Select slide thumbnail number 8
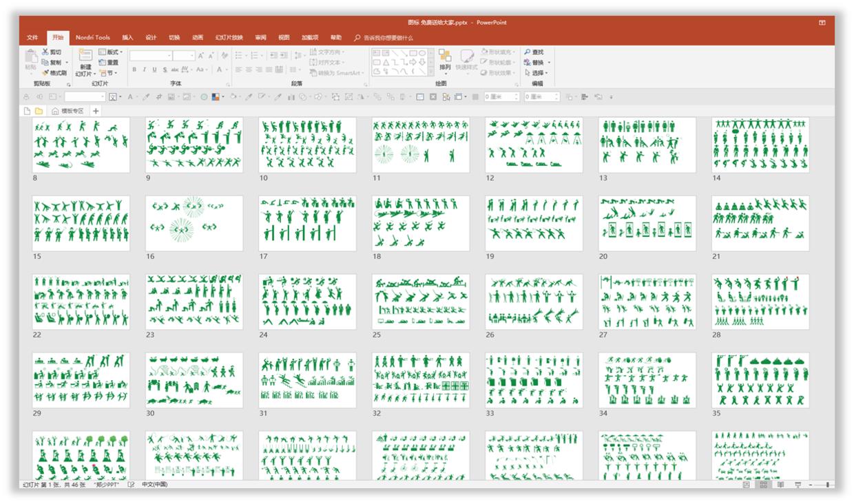 81,145
